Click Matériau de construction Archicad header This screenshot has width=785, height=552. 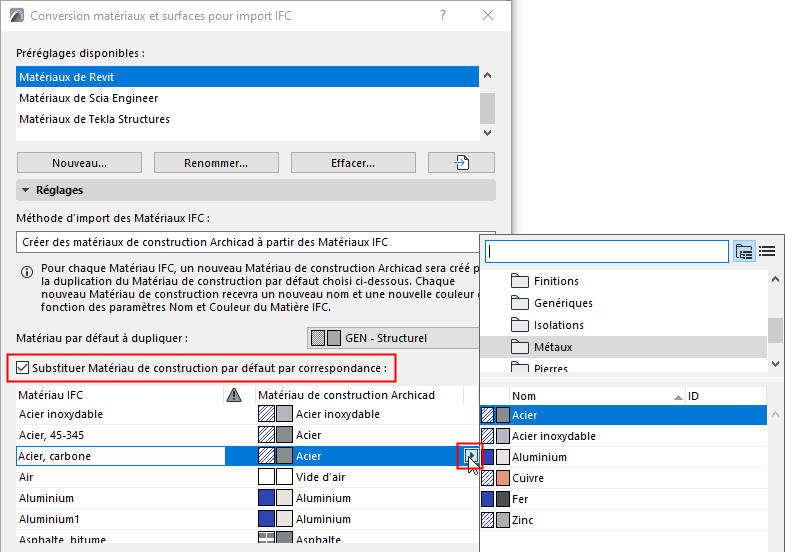point(359,395)
